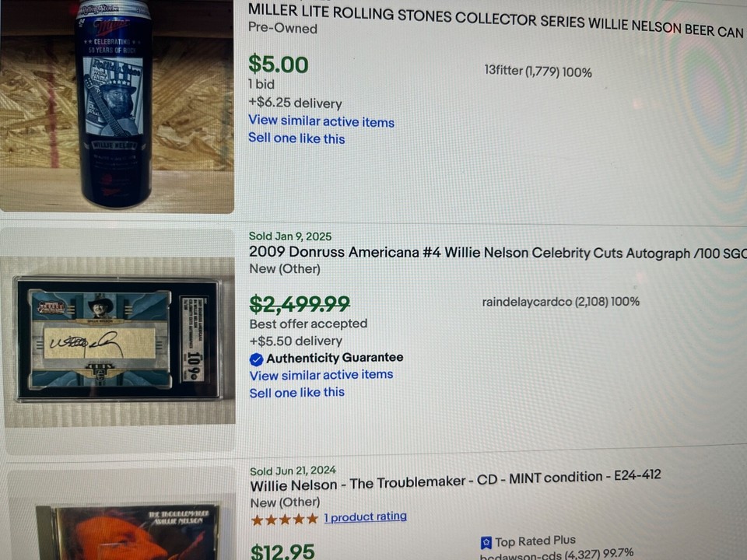Screen dimensions: 747x560
Task: Open the Miller Lite beer can thumbnail
Action: coord(117,106)
